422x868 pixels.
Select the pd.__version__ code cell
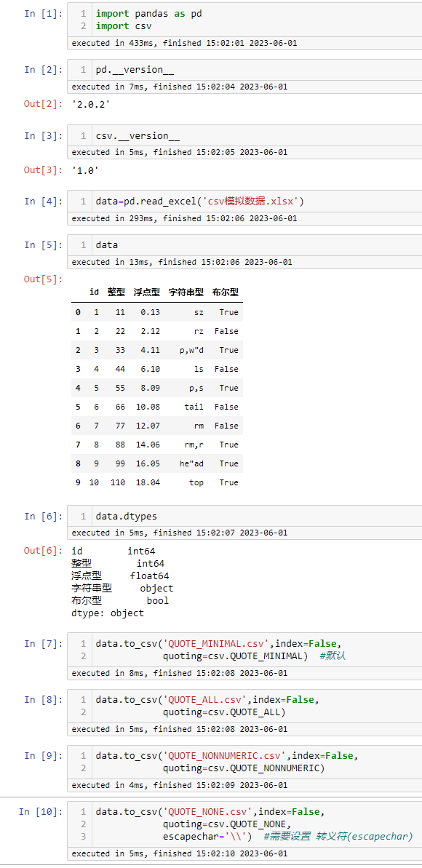(244, 70)
